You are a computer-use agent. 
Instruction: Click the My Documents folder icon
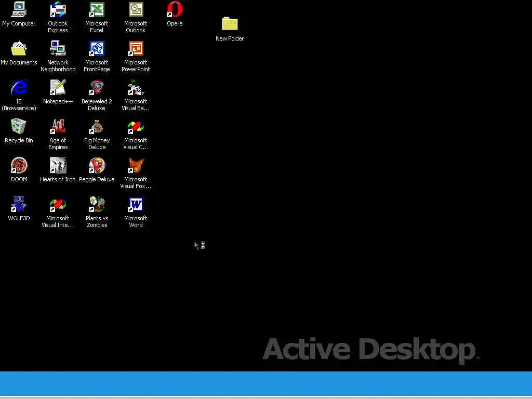(19, 48)
